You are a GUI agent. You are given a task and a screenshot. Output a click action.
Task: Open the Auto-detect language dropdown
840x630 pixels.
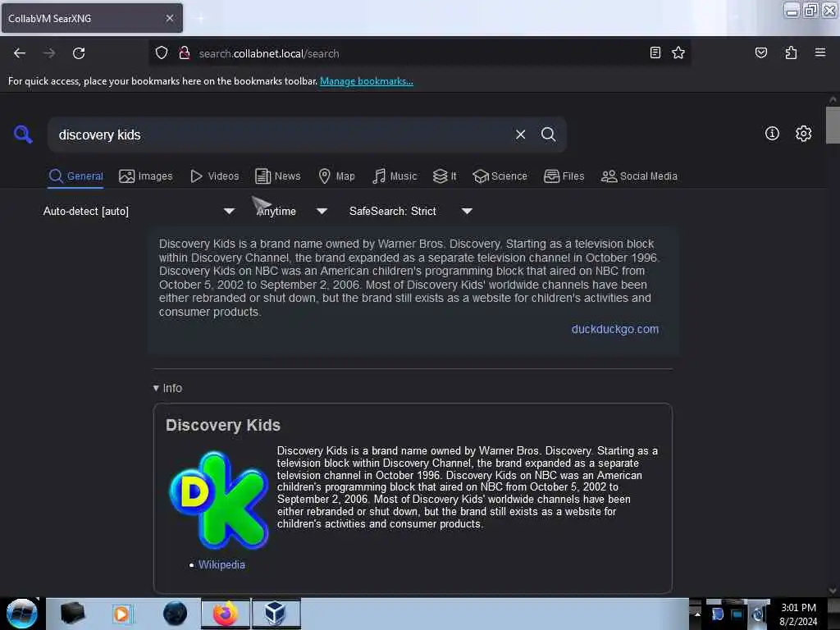[x=139, y=211]
